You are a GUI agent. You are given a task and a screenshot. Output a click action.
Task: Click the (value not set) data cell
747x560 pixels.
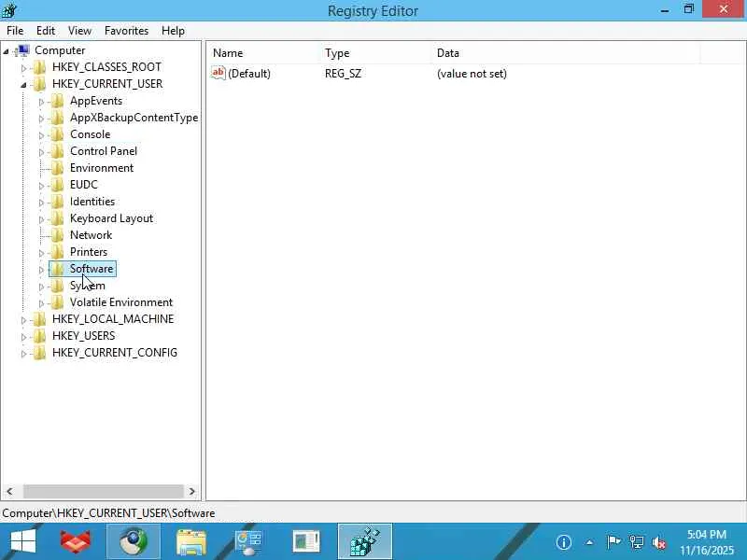(472, 74)
